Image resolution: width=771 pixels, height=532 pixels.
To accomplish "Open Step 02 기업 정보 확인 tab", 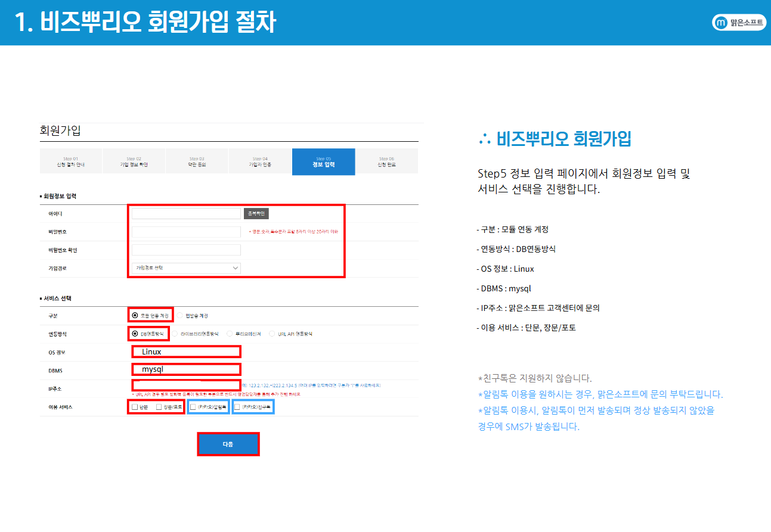I will (x=134, y=161).
